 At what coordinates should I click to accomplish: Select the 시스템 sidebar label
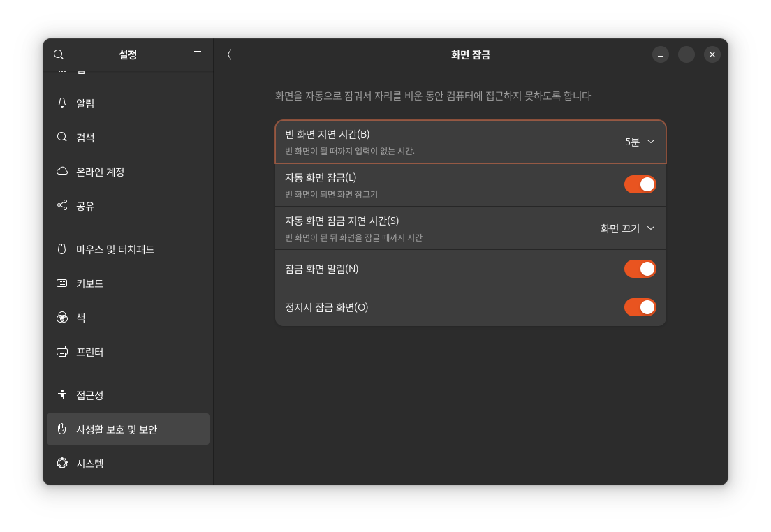89,464
